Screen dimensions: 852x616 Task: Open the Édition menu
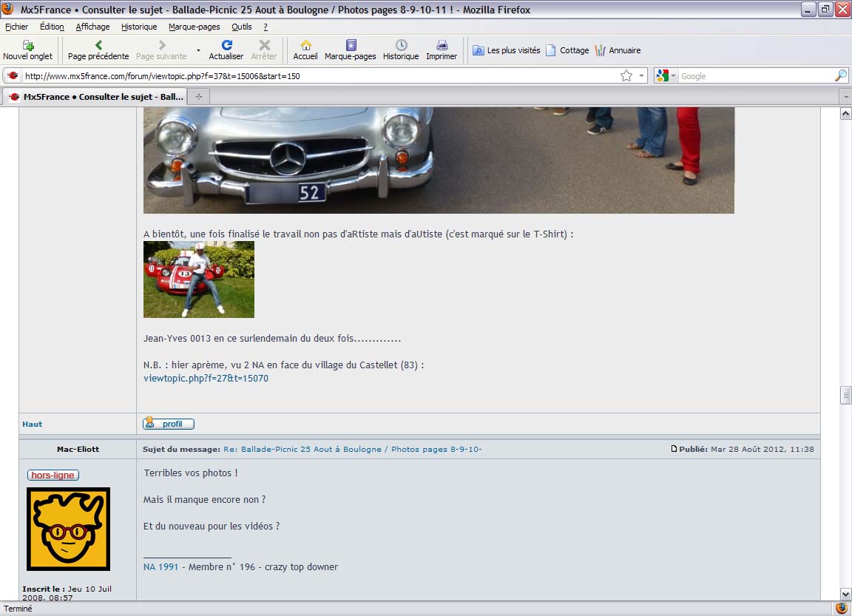point(52,27)
